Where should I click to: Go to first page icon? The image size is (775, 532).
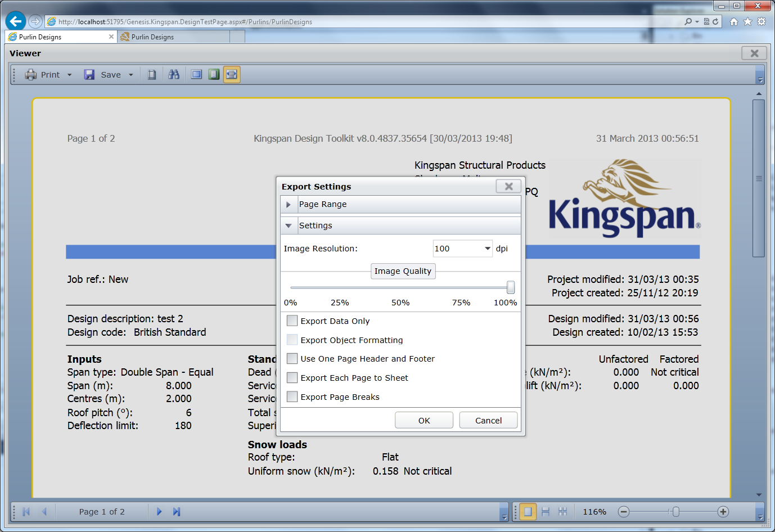click(26, 512)
